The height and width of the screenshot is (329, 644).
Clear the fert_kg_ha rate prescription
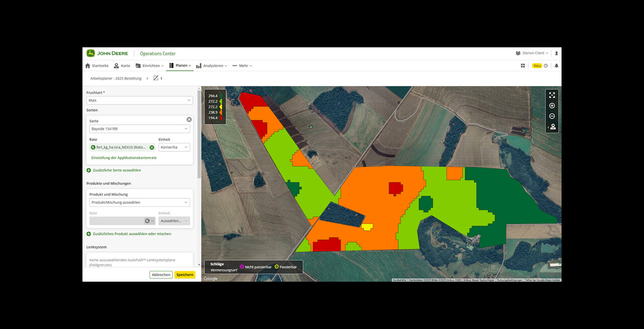[x=152, y=147]
